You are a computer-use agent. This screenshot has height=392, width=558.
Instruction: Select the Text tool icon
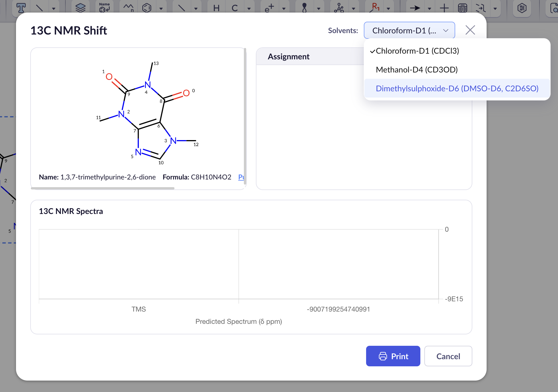click(21, 8)
